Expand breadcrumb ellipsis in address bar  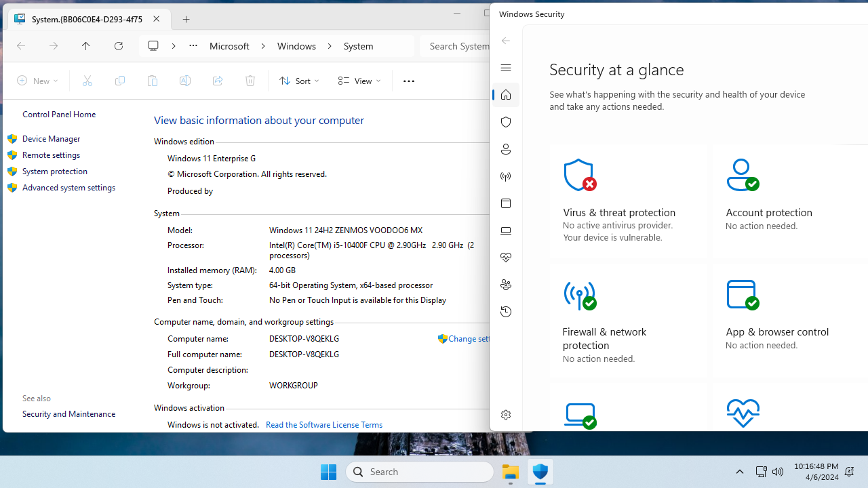(193, 46)
